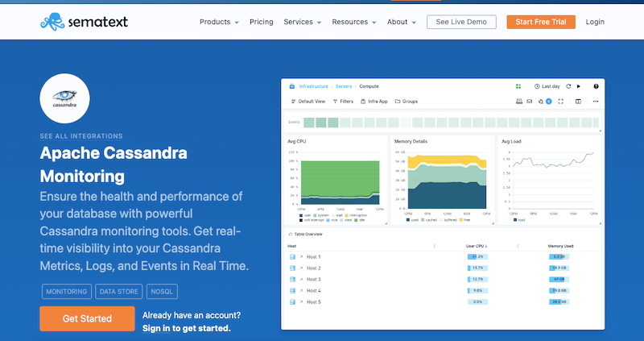
Task: Click the refresh icon beside Last day
Action: (x=568, y=86)
